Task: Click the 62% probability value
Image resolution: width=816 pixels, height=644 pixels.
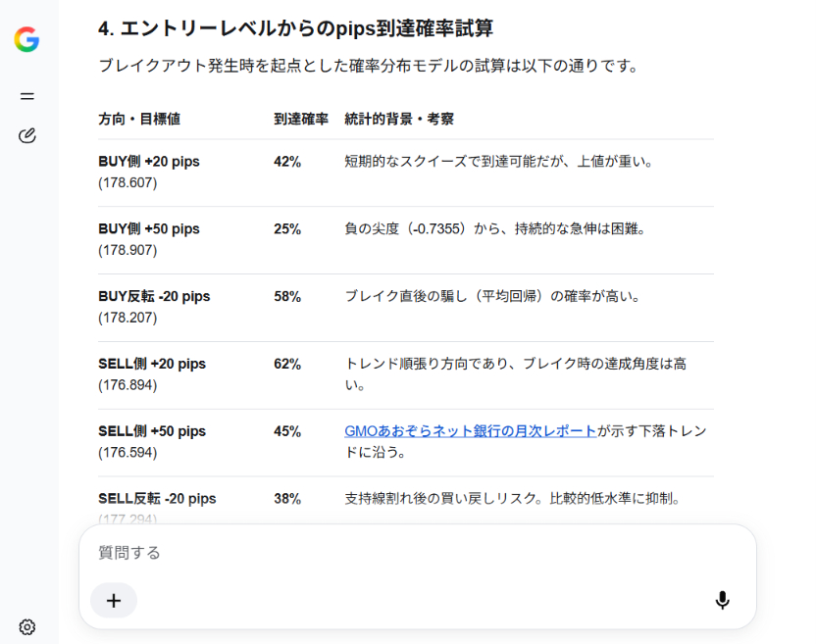Action: (287, 364)
